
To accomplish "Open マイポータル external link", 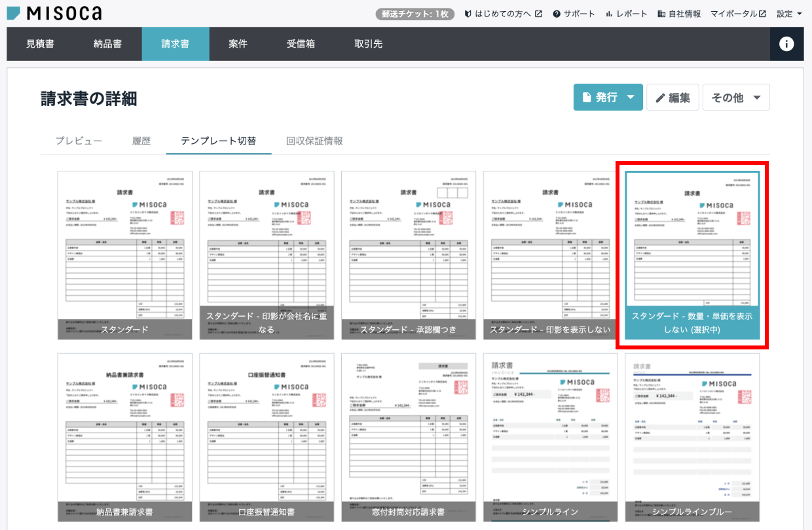I will pyautogui.click(x=738, y=14).
